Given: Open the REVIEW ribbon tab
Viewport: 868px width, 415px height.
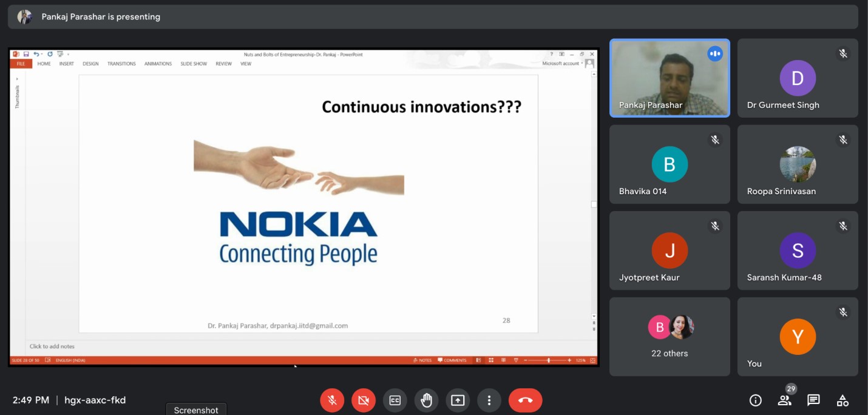Looking at the screenshot, I should 223,64.
